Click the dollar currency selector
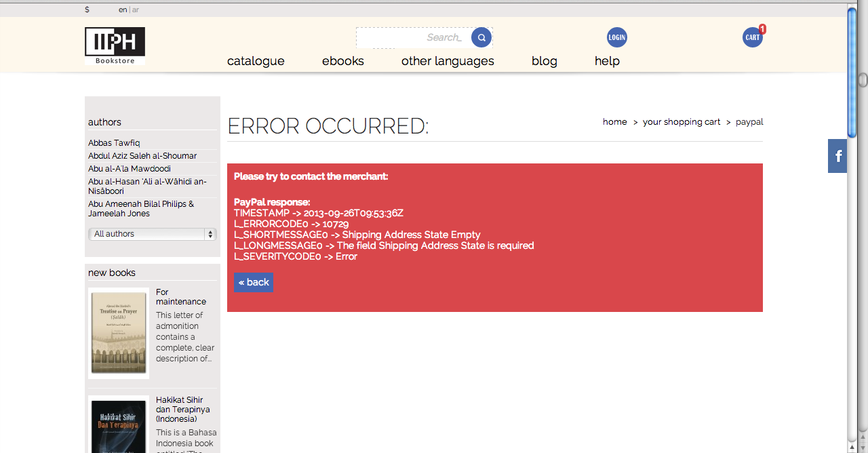The height and width of the screenshot is (453, 868). 87,9
